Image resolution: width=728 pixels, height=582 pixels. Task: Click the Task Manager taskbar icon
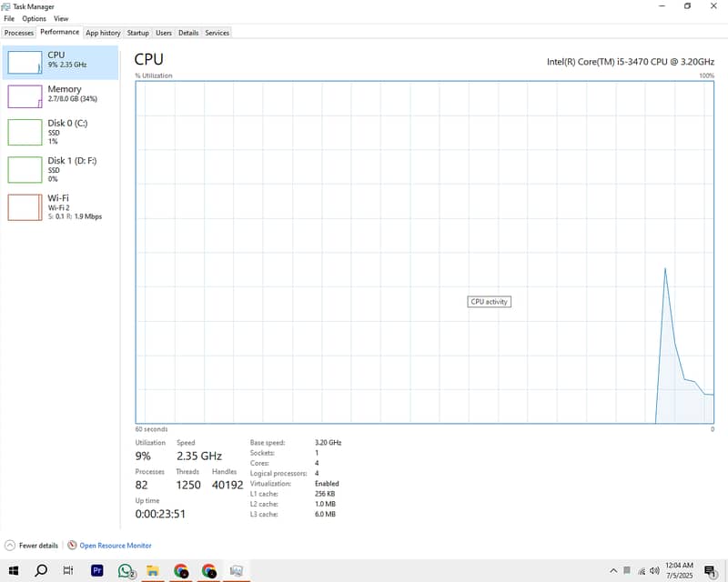(237, 570)
